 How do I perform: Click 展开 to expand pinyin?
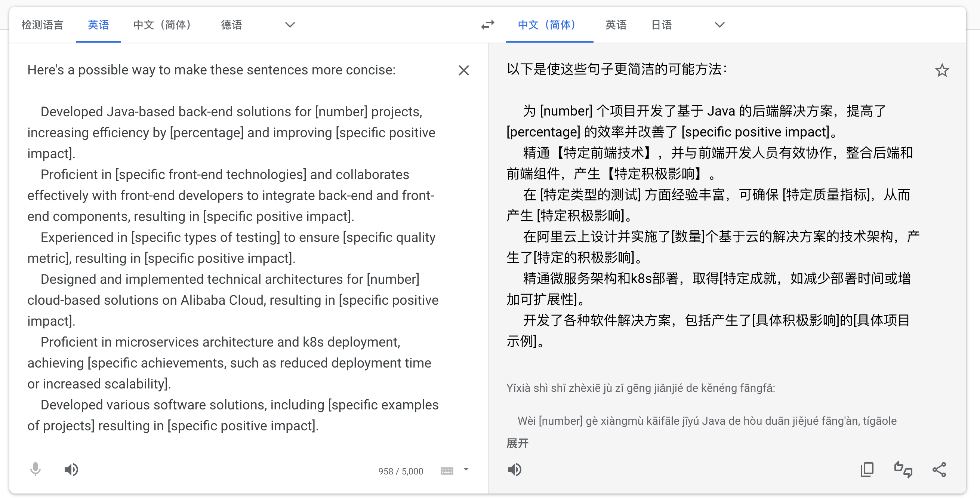coord(517,443)
